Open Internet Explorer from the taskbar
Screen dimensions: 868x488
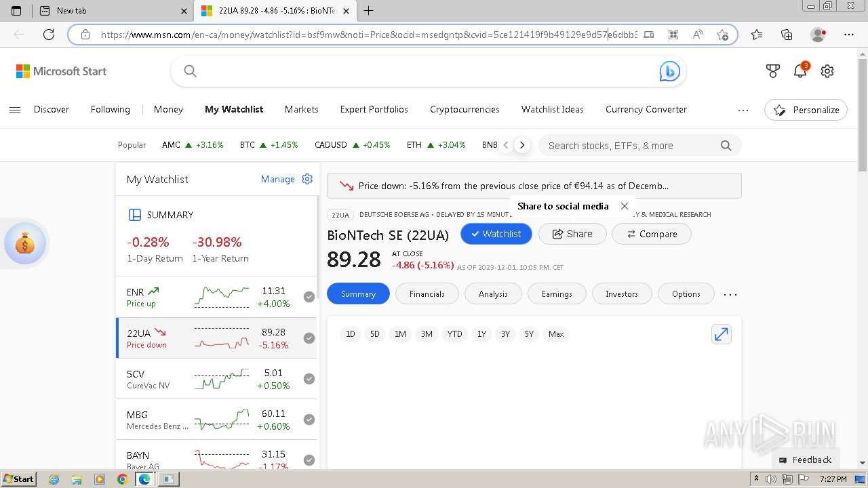54,479
